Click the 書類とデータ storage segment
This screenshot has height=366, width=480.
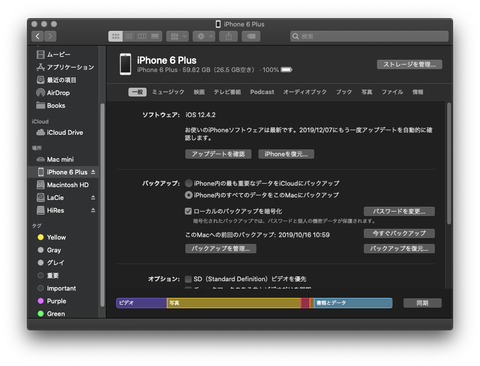point(353,303)
